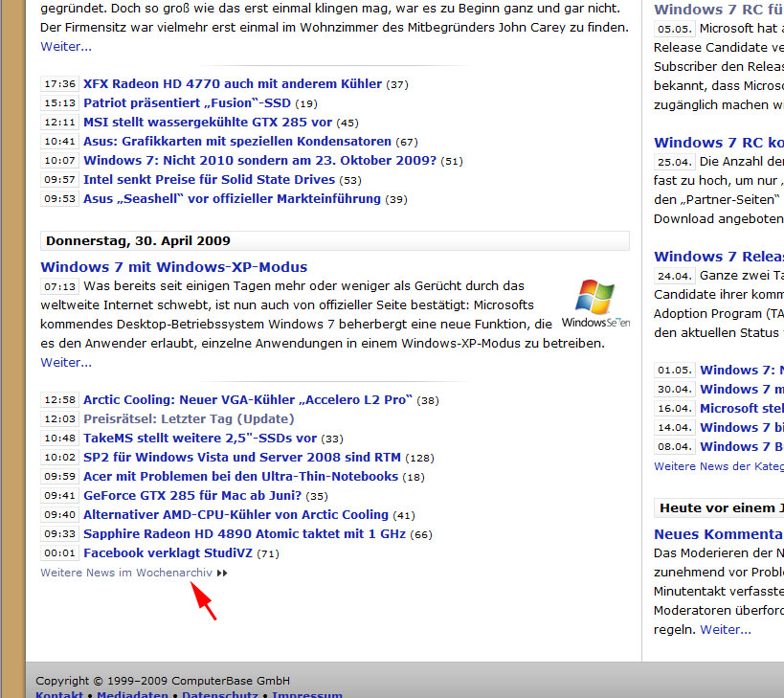
Task: Open sidebar headline Windows 7 RC fü…
Action: [719, 10]
